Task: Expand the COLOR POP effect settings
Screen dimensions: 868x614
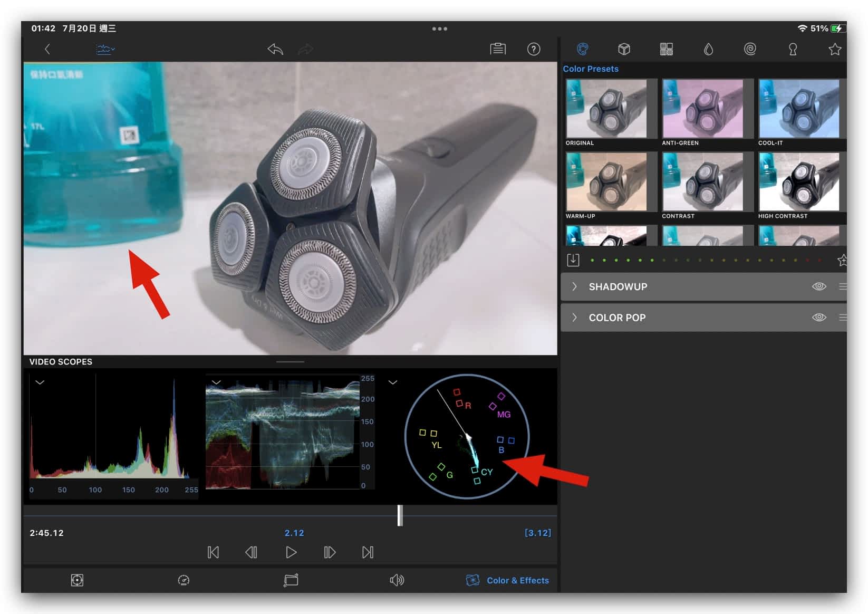Action: 575,318
